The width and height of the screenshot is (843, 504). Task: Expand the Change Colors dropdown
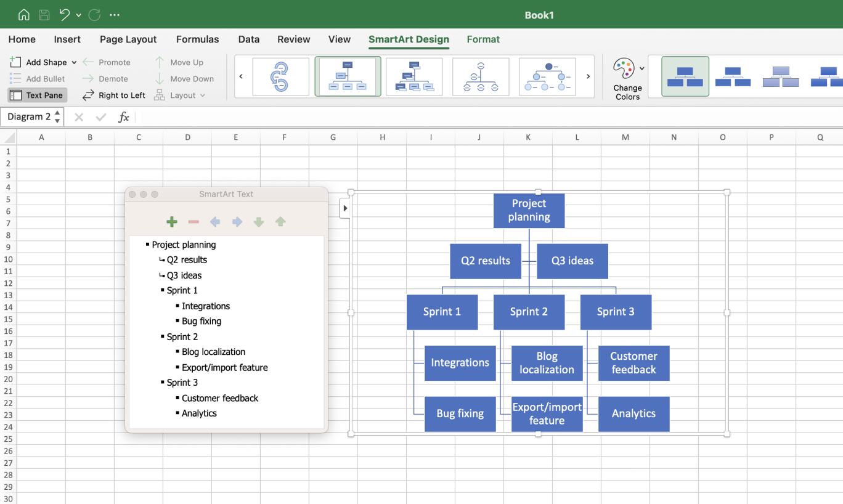[x=641, y=68]
